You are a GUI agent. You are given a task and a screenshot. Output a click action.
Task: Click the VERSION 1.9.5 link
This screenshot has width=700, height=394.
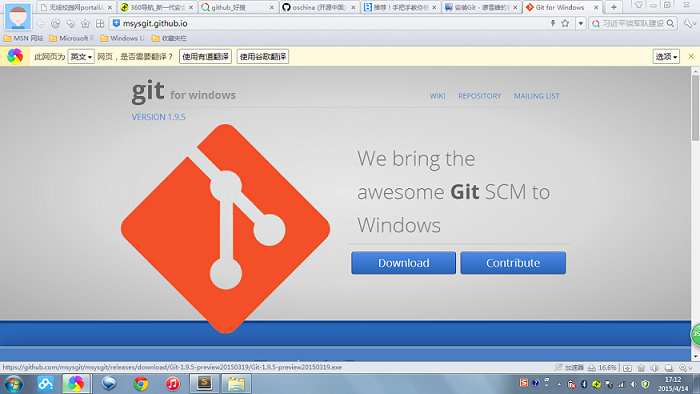[158, 117]
